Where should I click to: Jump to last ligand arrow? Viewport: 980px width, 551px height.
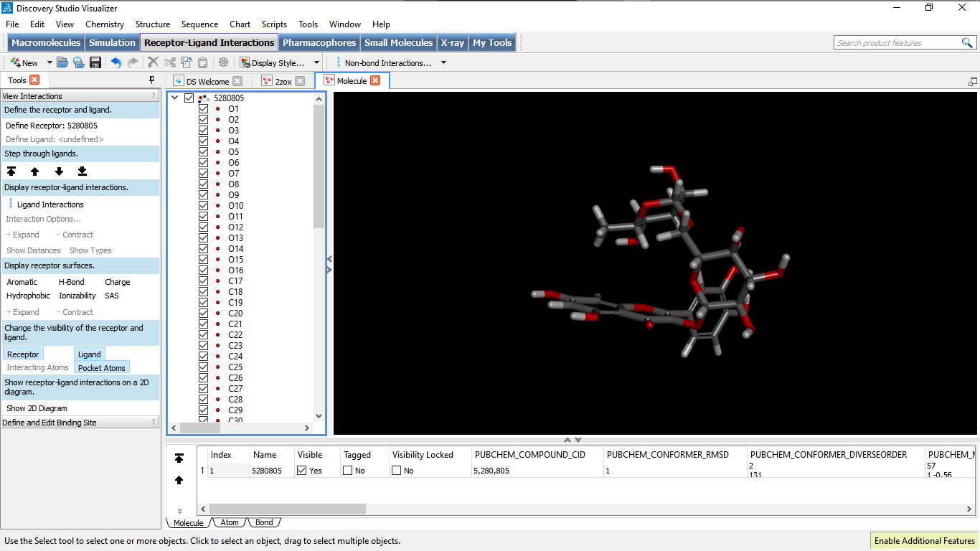[83, 171]
